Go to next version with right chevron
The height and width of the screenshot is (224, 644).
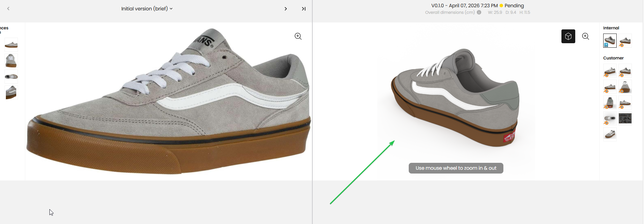[x=286, y=9]
